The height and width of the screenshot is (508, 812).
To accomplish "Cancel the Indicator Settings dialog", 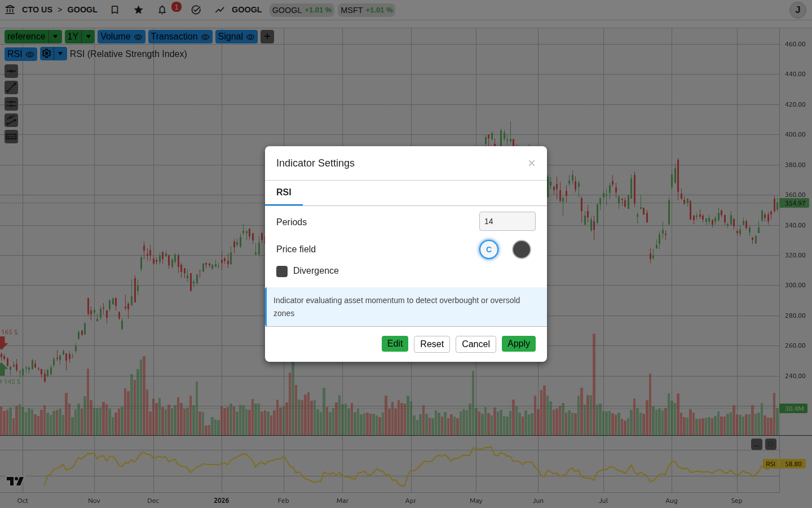I will click(x=476, y=344).
